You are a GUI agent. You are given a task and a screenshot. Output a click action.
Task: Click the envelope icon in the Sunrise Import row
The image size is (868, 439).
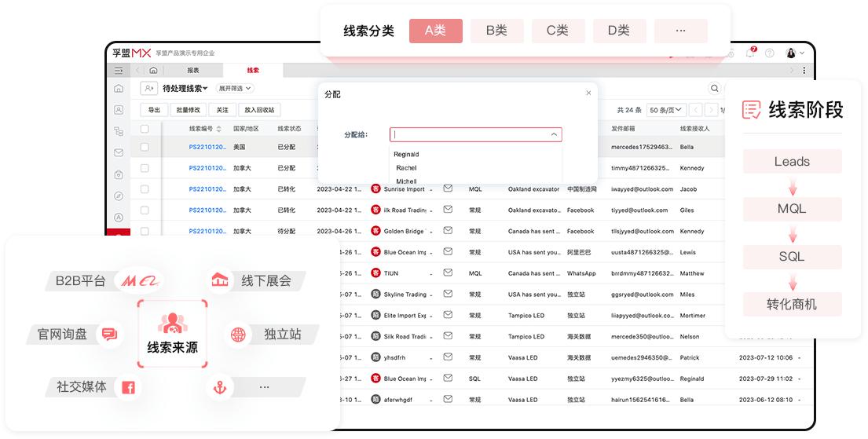tap(448, 188)
